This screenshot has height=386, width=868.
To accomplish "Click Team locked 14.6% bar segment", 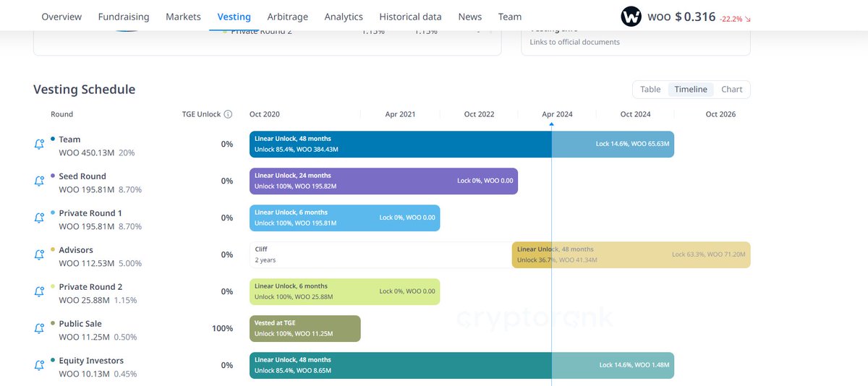I will [x=613, y=144].
